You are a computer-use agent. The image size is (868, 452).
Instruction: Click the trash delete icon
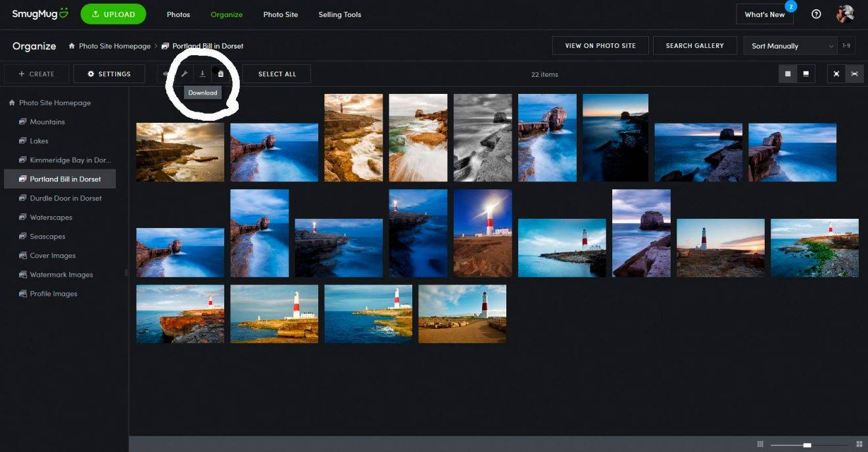pyautogui.click(x=220, y=74)
